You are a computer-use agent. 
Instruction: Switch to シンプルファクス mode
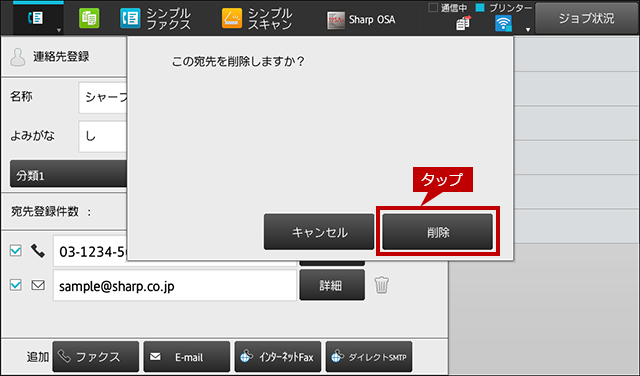(156, 19)
